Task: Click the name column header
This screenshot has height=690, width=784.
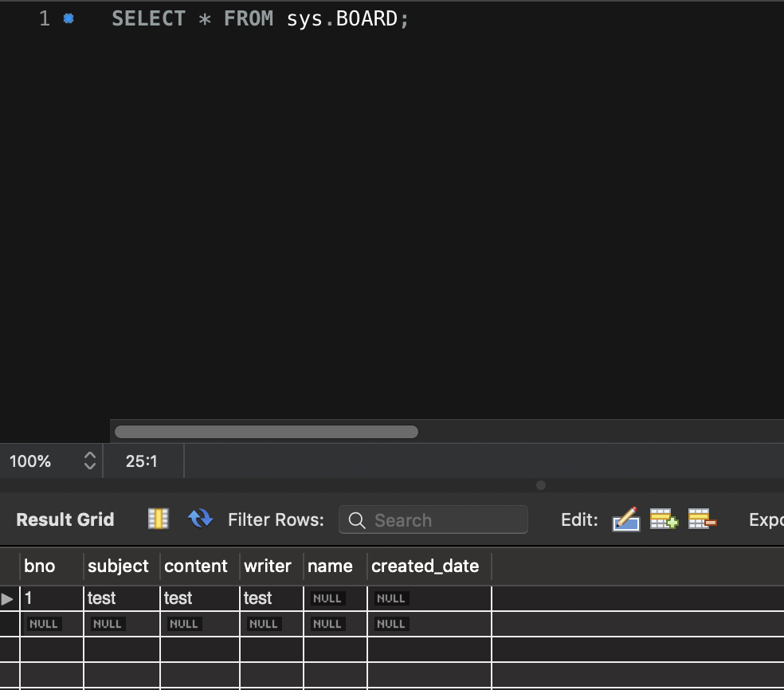Action: point(335,566)
